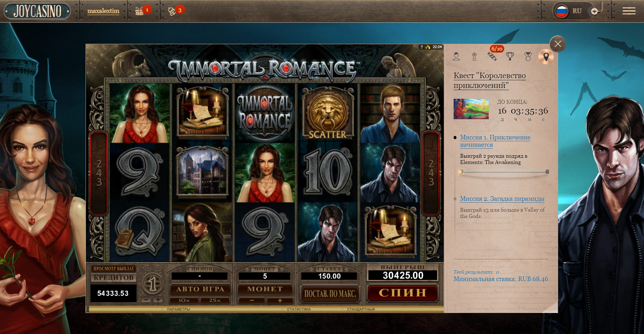This screenshot has height=334, width=644.
Task: Click the 'Кредитов' button
Action: 114,278
